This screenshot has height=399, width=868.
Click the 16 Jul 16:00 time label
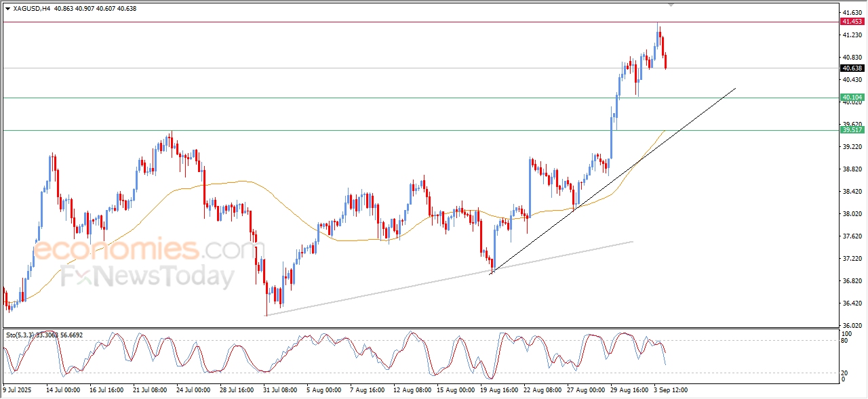pyautogui.click(x=106, y=390)
